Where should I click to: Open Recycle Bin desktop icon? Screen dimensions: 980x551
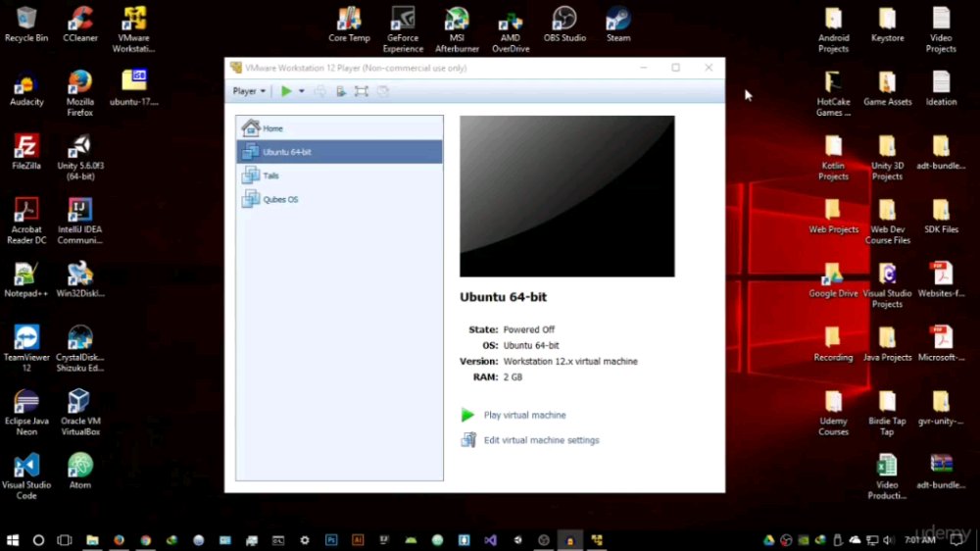[x=26, y=25]
